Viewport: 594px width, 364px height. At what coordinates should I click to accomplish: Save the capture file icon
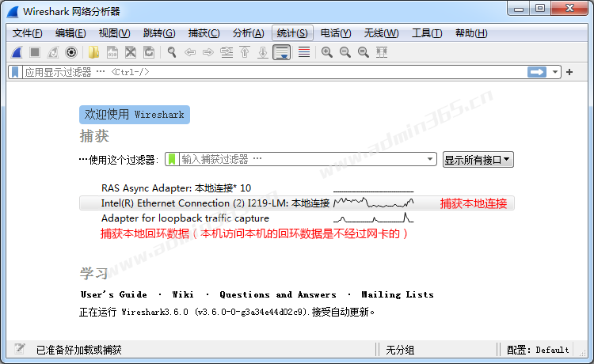coord(112,52)
